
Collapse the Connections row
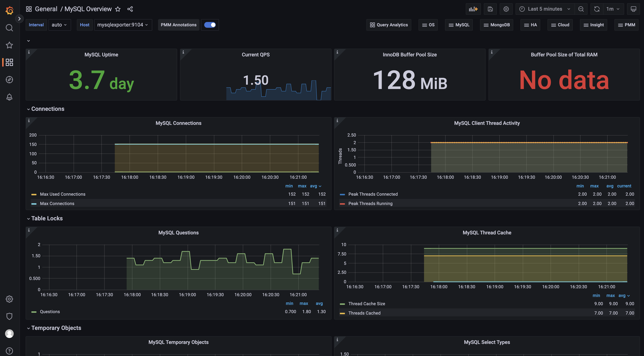click(47, 109)
